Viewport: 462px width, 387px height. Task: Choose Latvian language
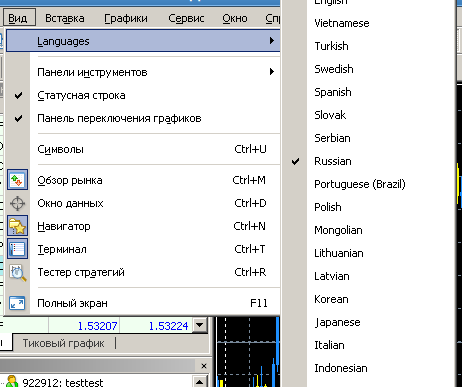point(332,276)
